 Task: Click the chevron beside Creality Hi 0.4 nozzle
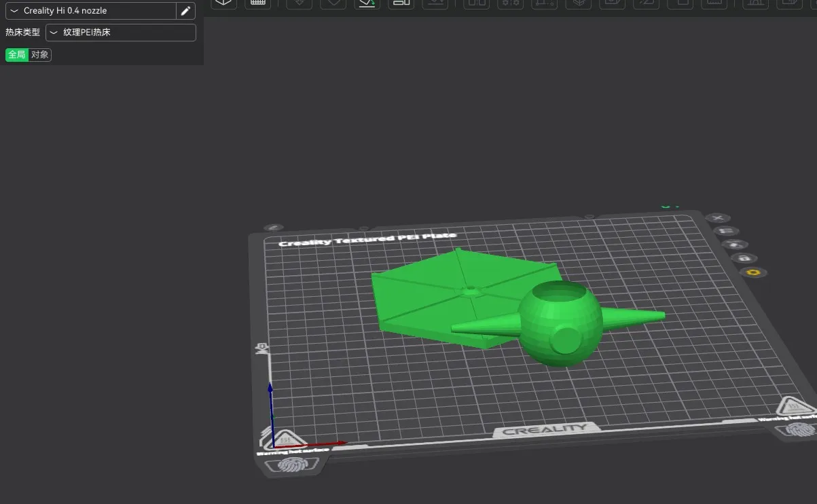15,11
